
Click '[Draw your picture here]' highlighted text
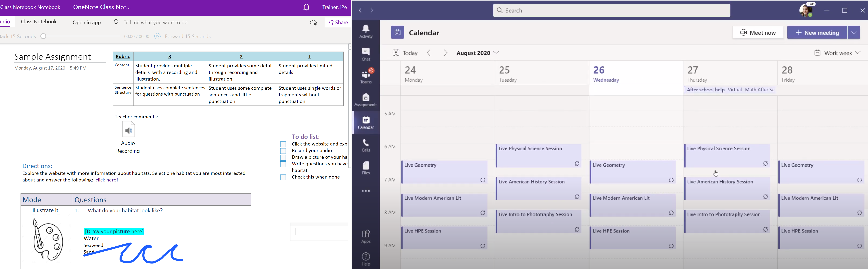[x=114, y=231]
